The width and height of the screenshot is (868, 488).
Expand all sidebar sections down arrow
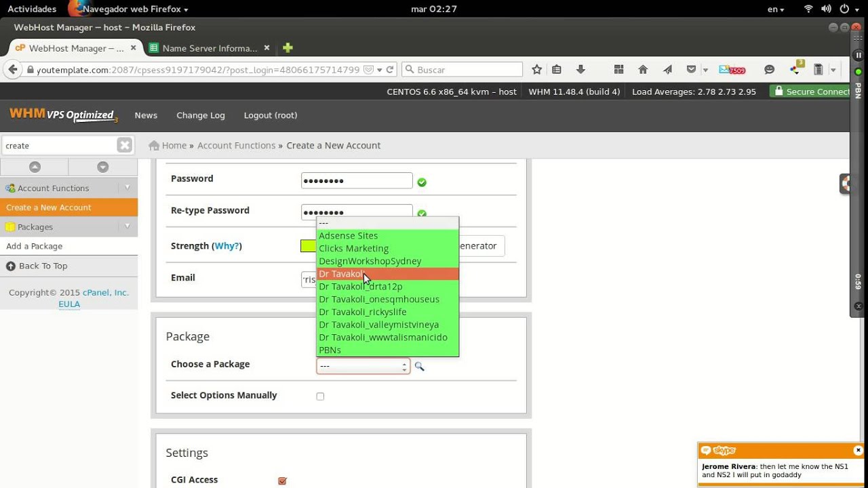tap(102, 167)
